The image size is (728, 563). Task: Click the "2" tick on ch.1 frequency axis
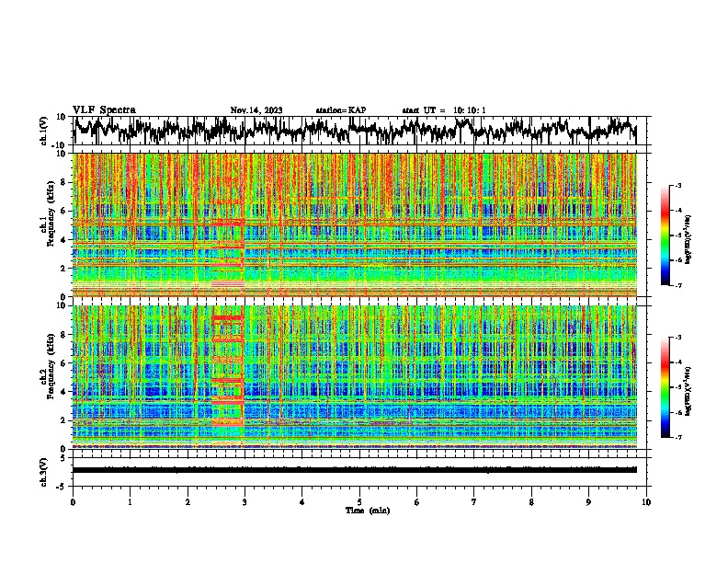click(64, 269)
